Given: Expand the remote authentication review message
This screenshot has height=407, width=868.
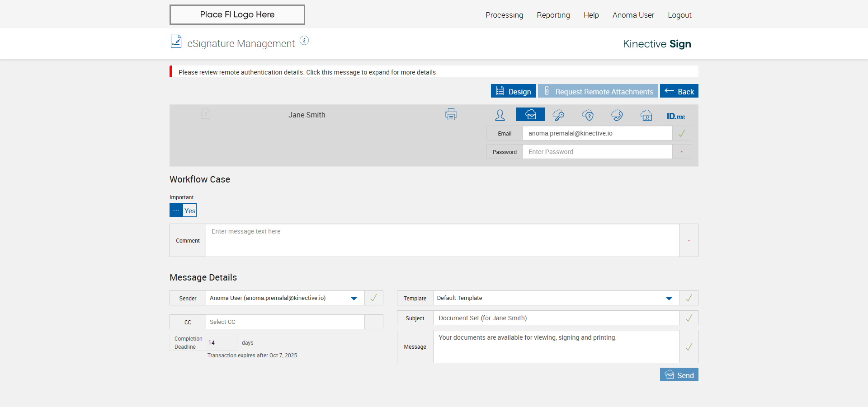Looking at the screenshot, I should [x=307, y=72].
